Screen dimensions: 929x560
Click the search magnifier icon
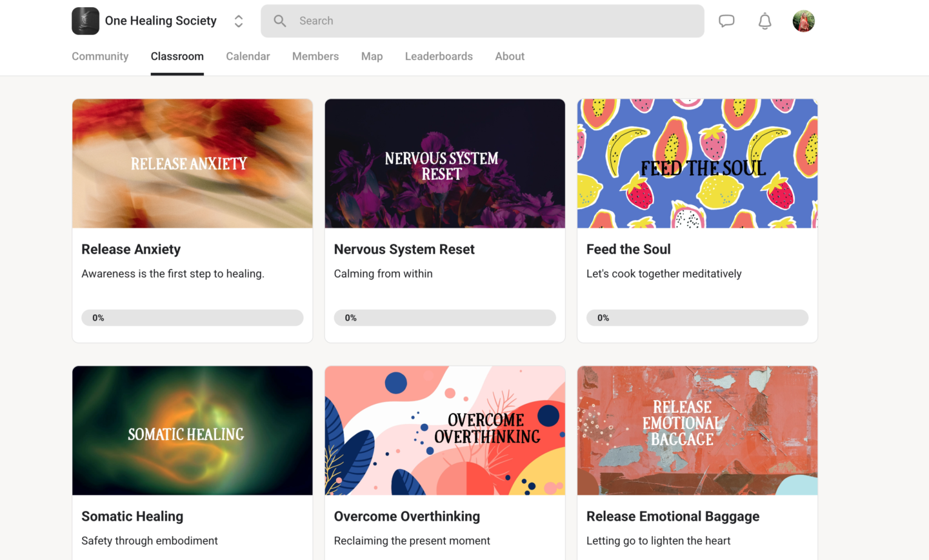coord(280,21)
